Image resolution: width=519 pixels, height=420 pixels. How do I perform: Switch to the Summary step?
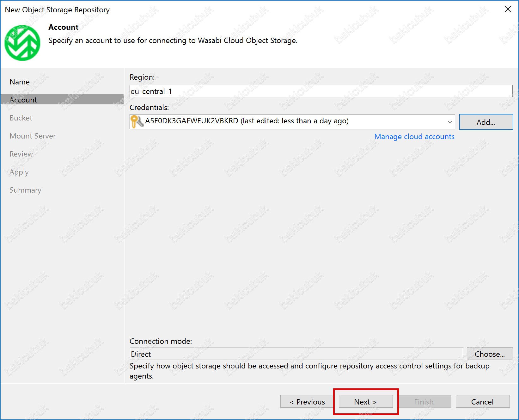click(25, 190)
